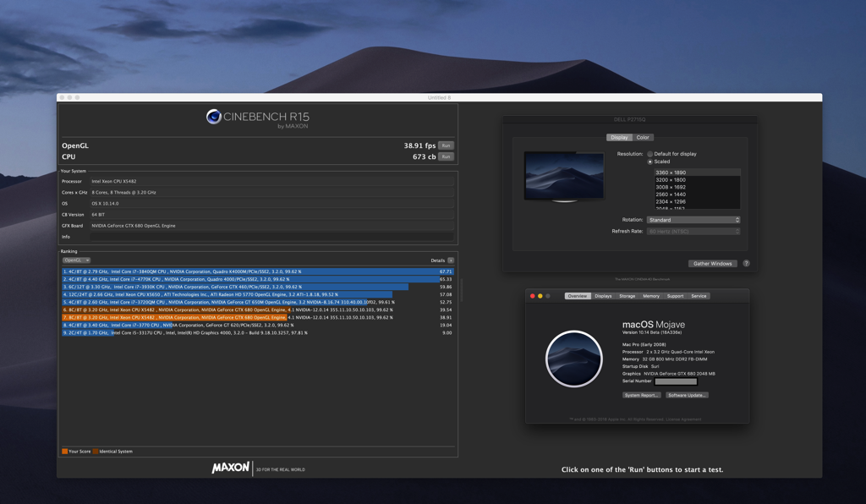Select Default for display resolution option
This screenshot has width=866, height=504.
pyautogui.click(x=650, y=154)
